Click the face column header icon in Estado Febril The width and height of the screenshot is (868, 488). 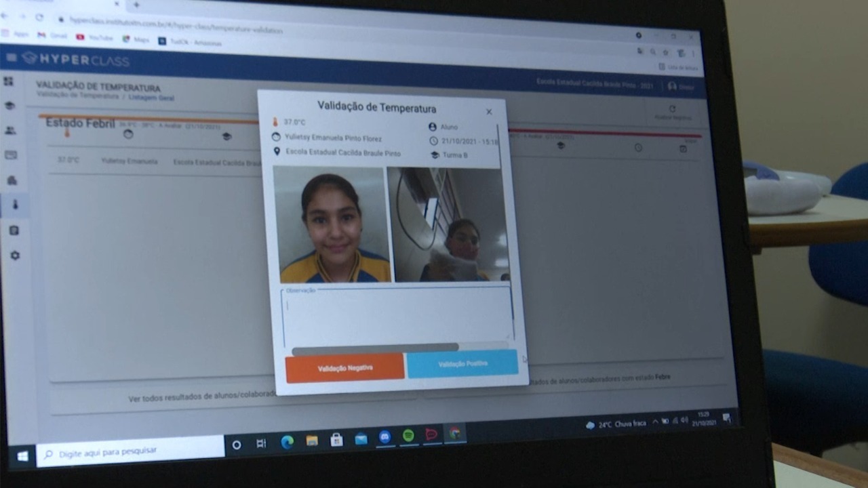(x=128, y=134)
